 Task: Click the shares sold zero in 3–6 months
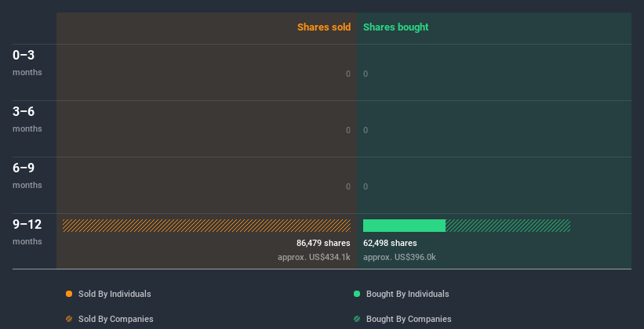coord(348,131)
